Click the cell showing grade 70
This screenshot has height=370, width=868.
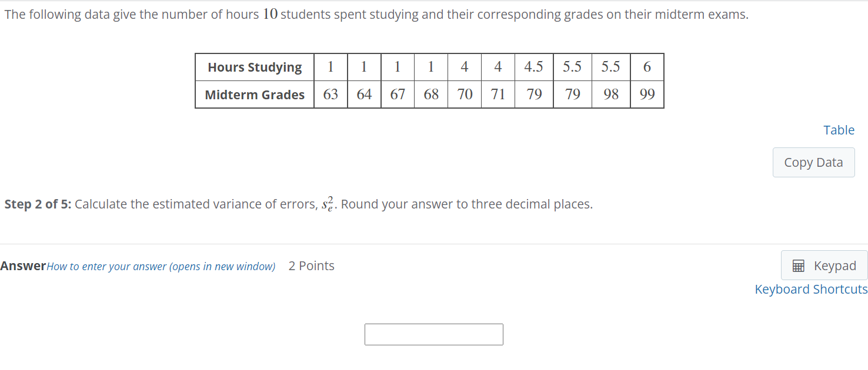click(465, 95)
